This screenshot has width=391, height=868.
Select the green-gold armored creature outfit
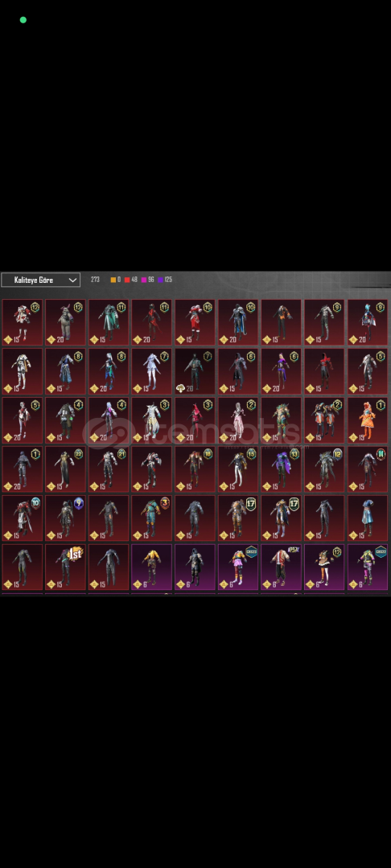(282, 420)
